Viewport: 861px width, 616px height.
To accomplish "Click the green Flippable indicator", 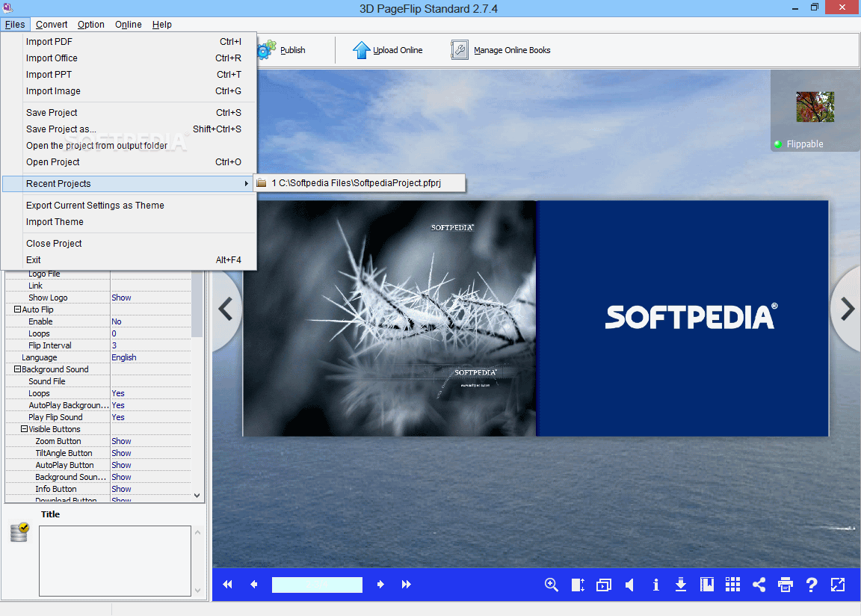I will click(x=777, y=144).
